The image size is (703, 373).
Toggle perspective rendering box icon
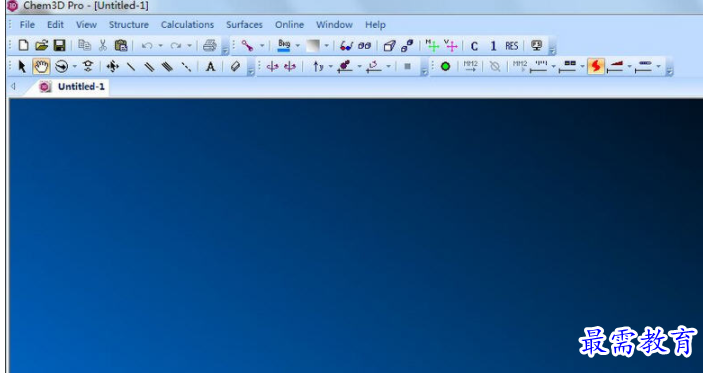(x=390, y=45)
